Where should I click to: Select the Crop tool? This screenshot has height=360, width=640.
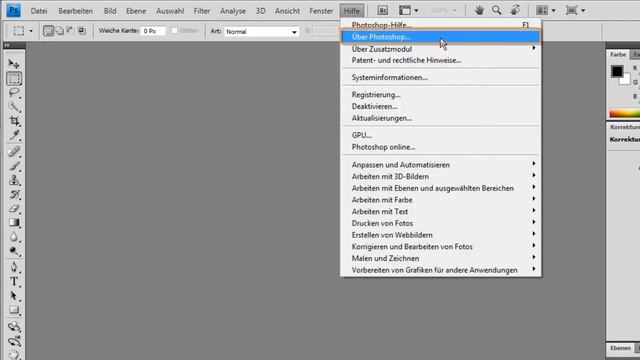pyautogui.click(x=14, y=121)
